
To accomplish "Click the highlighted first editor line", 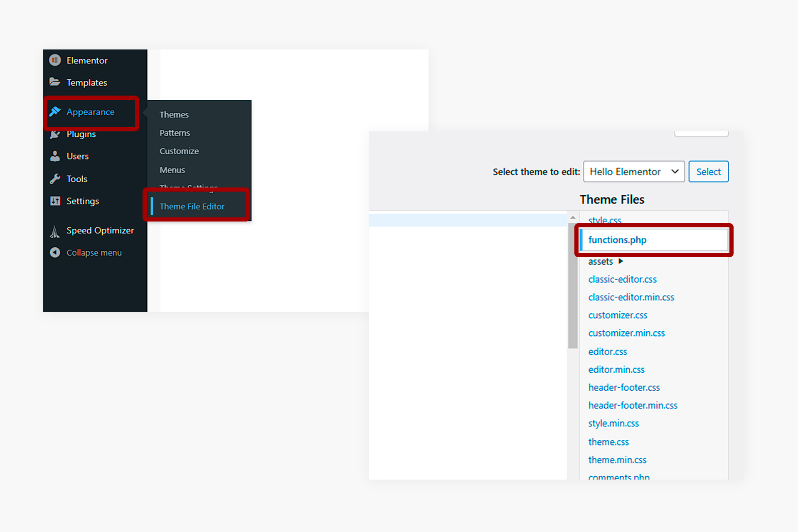I will (468, 220).
